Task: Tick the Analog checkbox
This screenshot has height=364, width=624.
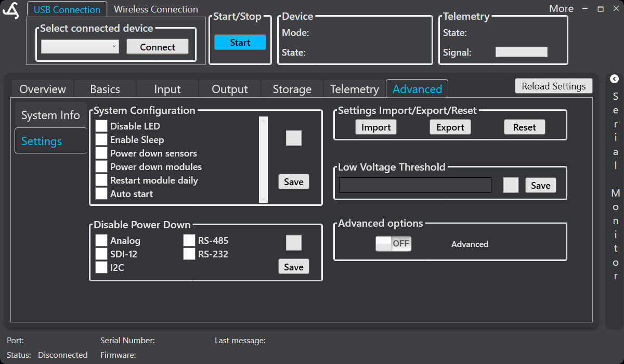Action: [x=101, y=241]
